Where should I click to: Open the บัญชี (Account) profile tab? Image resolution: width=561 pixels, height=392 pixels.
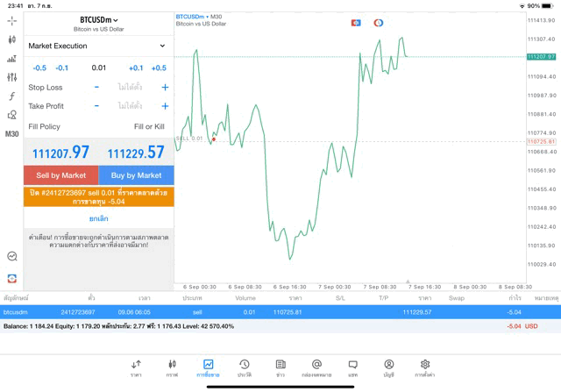click(x=388, y=368)
